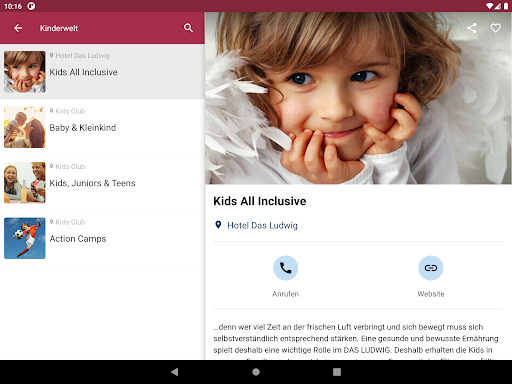Screen dimensions: 512x384
Task: Tap the Anrufen phone icon
Action: (286, 268)
